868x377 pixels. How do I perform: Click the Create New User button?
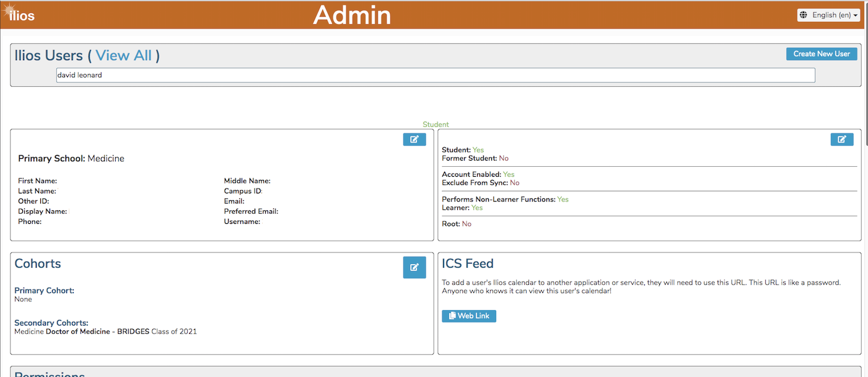(x=822, y=54)
